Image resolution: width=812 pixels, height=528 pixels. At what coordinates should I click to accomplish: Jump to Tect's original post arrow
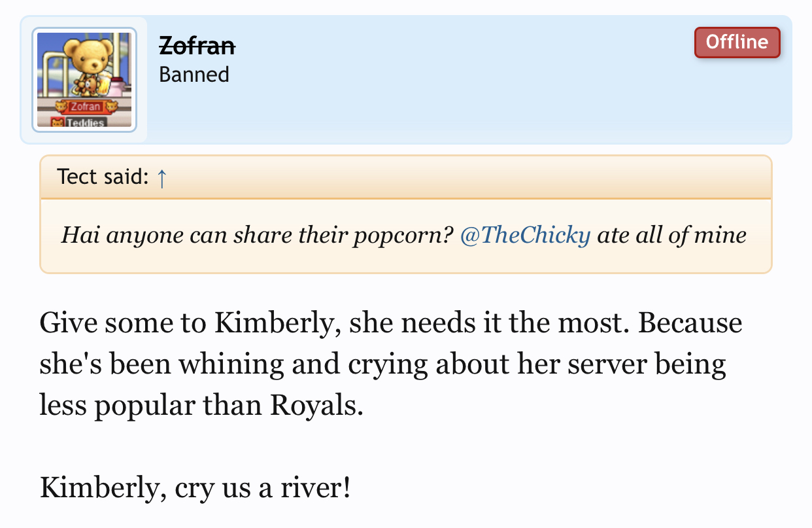tap(163, 177)
